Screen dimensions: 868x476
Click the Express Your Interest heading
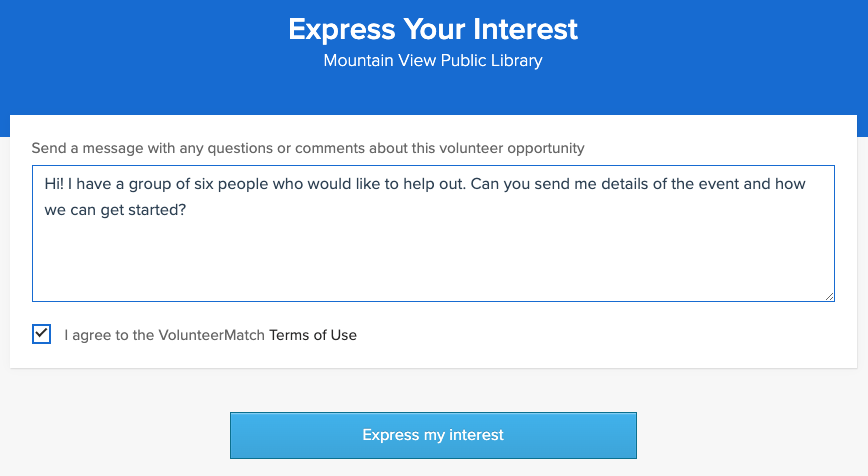point(433,29)
